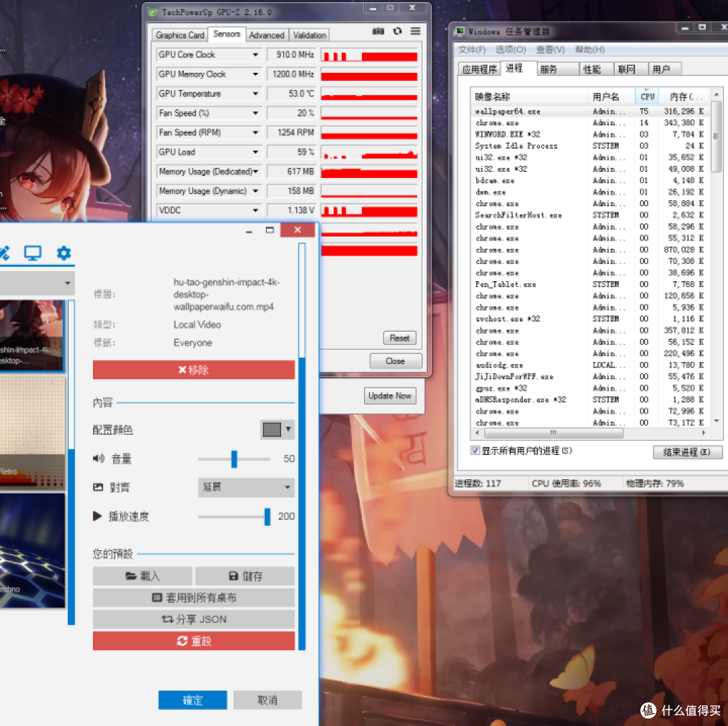This screenshot has height=726, width=728.
Task: Click the playback speed play icon
Action: point(97,516)
